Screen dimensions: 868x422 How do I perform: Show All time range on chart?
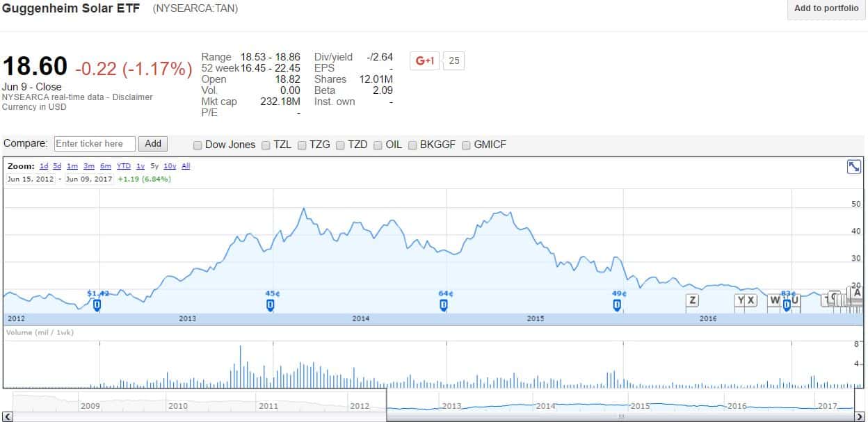(186, 166)
